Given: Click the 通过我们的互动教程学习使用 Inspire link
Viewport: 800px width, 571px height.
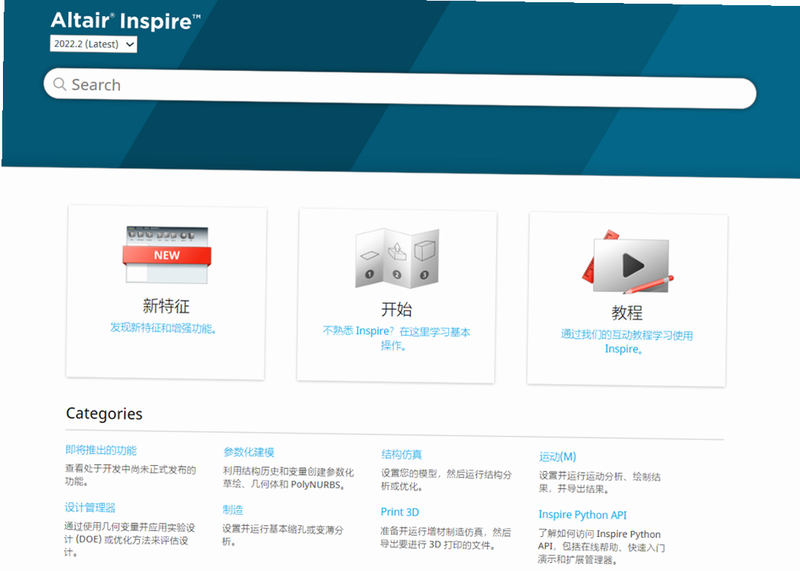Looking at the screenshot, I should pyautogui.click(x=626, y=342).
